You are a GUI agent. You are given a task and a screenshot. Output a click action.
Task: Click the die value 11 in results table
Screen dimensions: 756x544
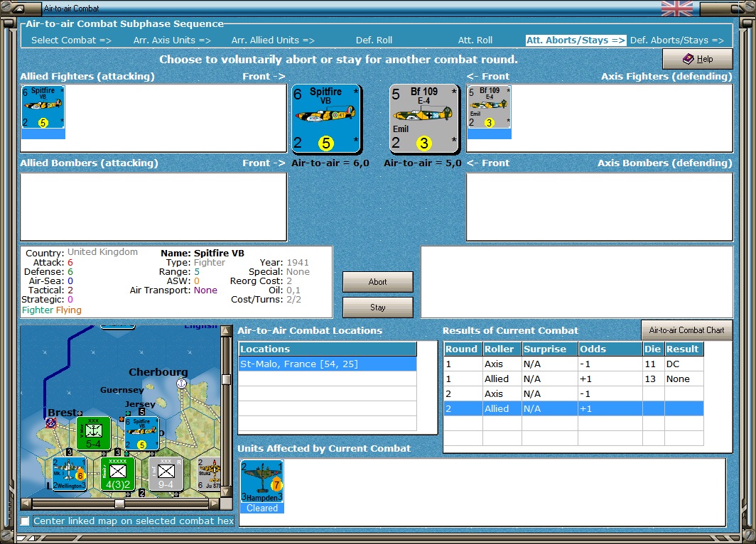pos(650,364)
